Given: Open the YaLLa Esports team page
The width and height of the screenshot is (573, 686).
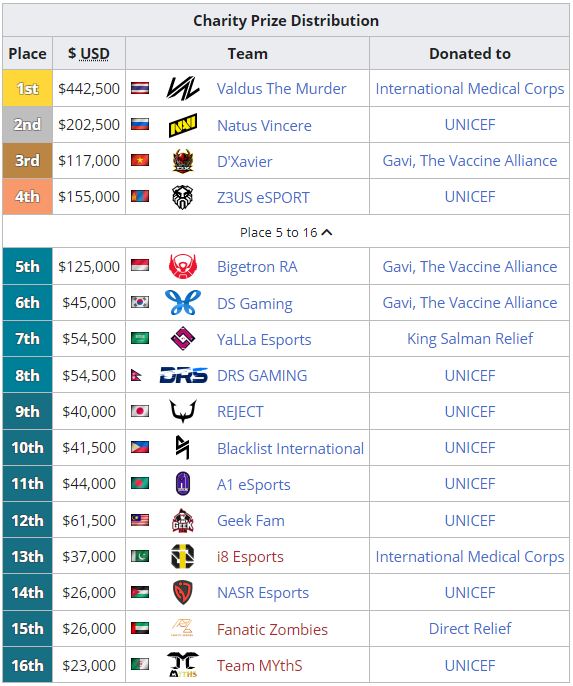Looking at the screenshot, I should coord(264,340).
